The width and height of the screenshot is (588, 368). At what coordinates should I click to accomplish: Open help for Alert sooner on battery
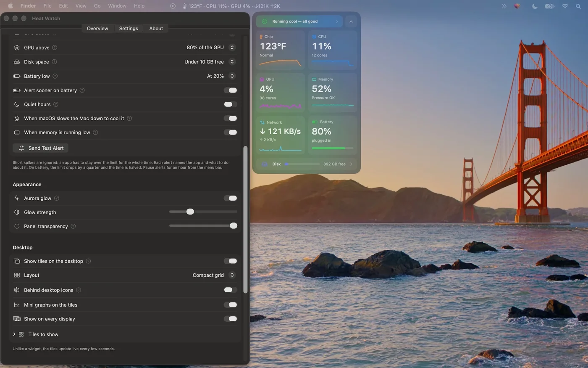tap(82, 90)
